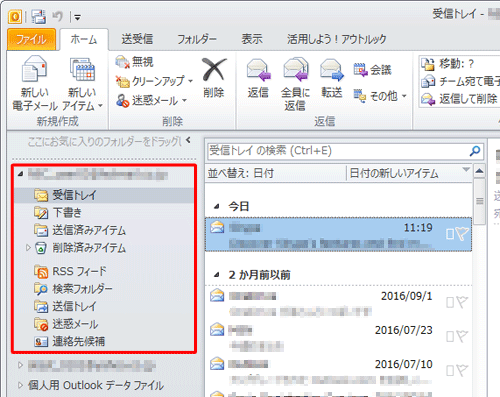Select the email dated 2016/07/10
The height and width of the screenshot is (397, 500).
click(x=338, y=371)
